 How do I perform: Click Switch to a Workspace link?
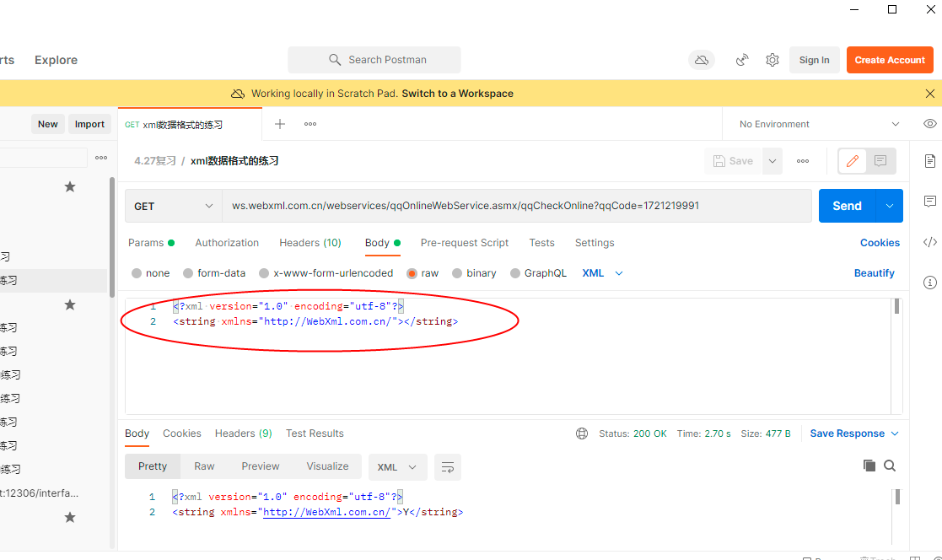[457, 94]
